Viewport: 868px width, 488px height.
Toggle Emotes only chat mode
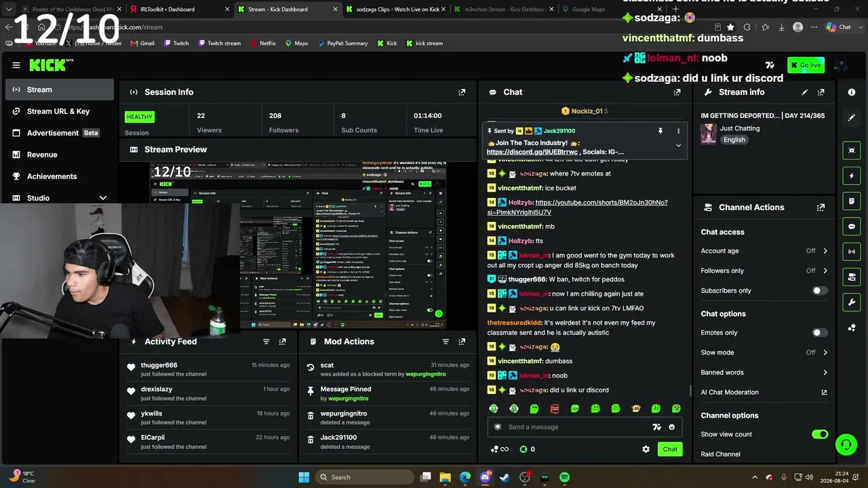point(820,333)
